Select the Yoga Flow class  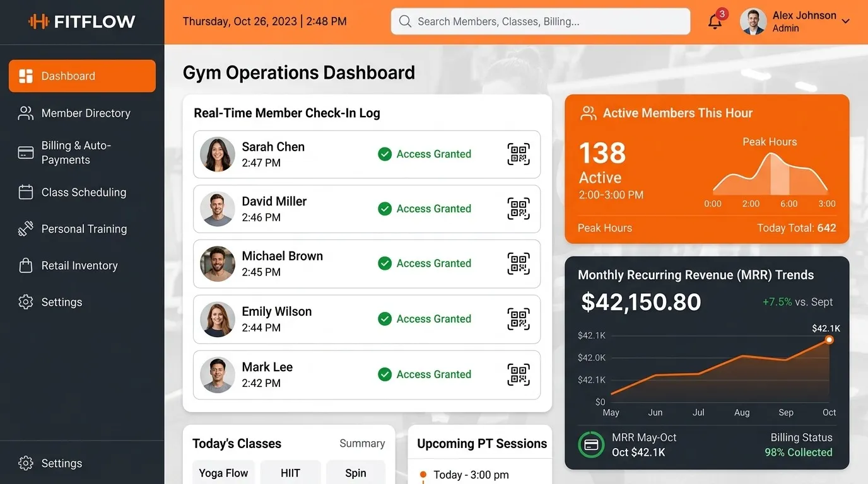(223, 473)
